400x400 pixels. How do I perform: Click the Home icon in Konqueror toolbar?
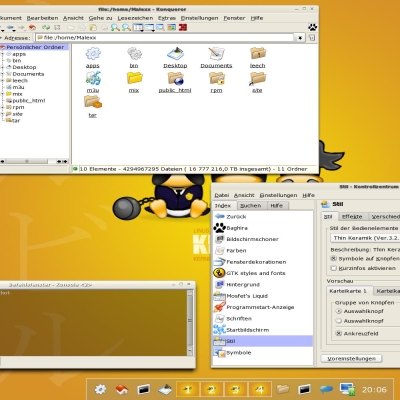[32, 28]
